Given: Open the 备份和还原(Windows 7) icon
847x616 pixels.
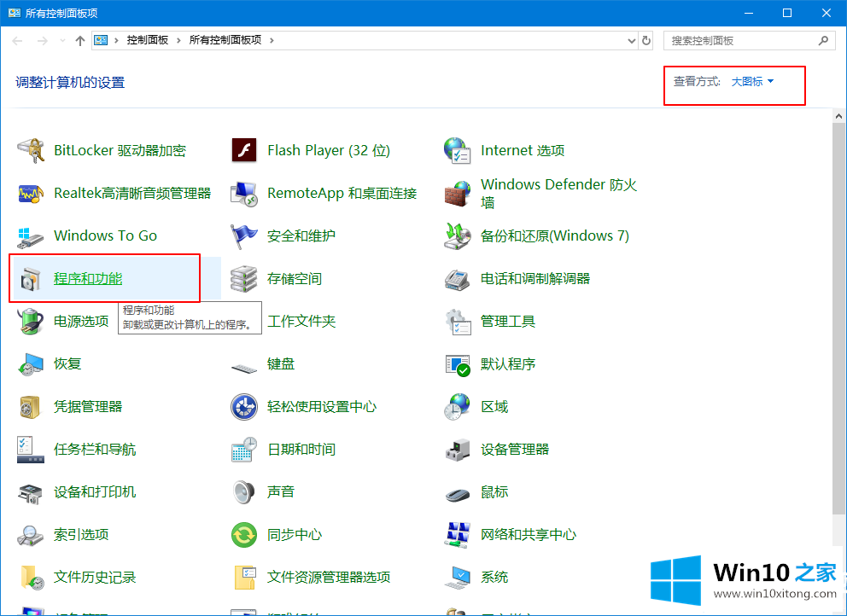Looking at the screenshot, I should point(458,236).
